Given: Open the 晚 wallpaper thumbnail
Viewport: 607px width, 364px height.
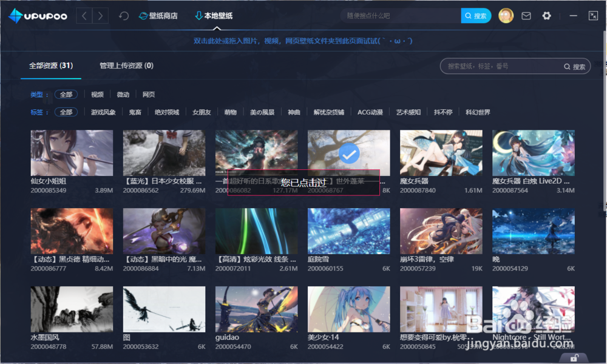Looking at the screenshot, I should [x=534, y=231].
